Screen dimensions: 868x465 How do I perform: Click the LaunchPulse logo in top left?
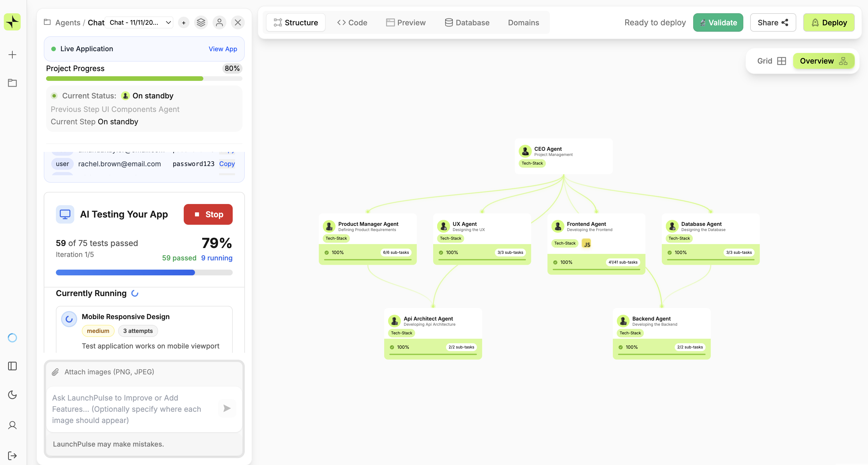pos(12,22)
